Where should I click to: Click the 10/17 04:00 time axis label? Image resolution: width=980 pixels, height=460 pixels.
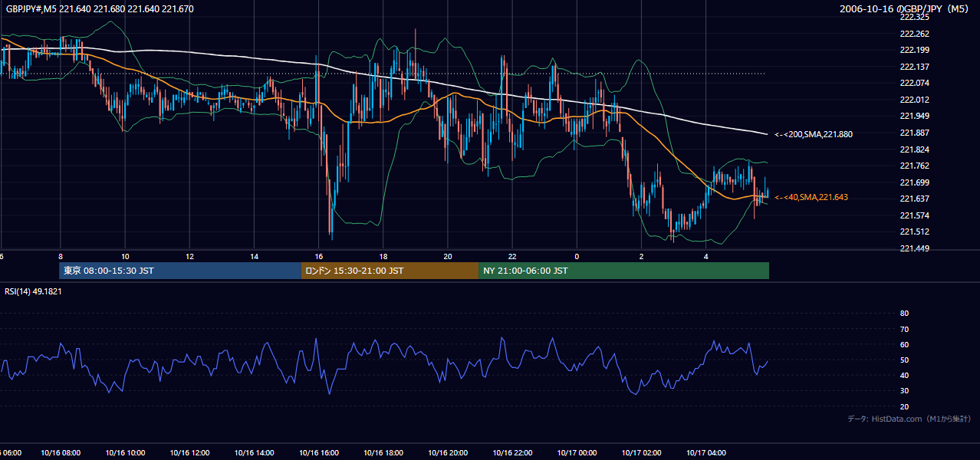click(706, 453)
